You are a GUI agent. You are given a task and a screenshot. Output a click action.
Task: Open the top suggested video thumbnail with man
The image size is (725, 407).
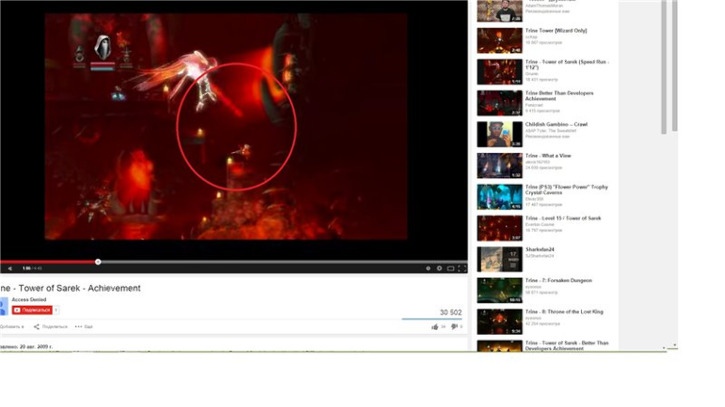click(x=500, y=11)
